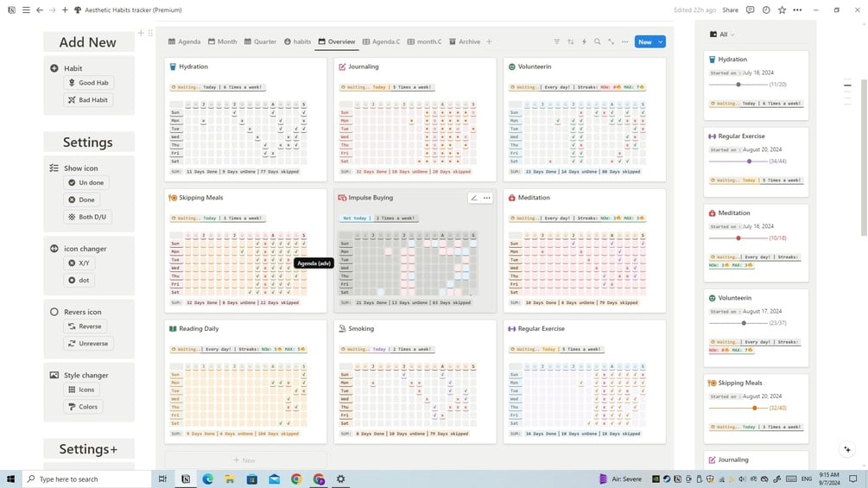The image size is (868, 488).
Task: Search the database with magnifier icon
Action: pyautogui.click(x=598, y=42)
